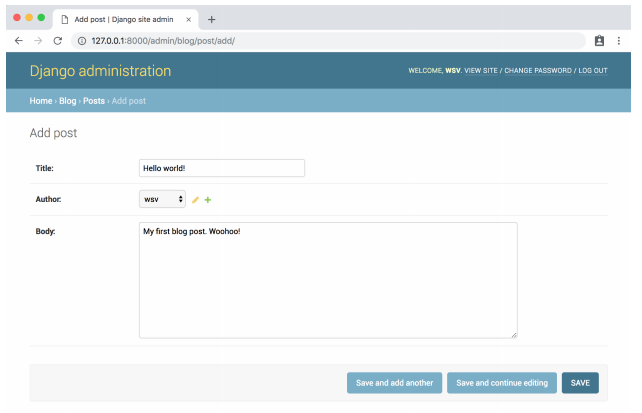Screen dimensions: 642x413
Task: Close the Add post browser tab
Action: pos(189,19)
